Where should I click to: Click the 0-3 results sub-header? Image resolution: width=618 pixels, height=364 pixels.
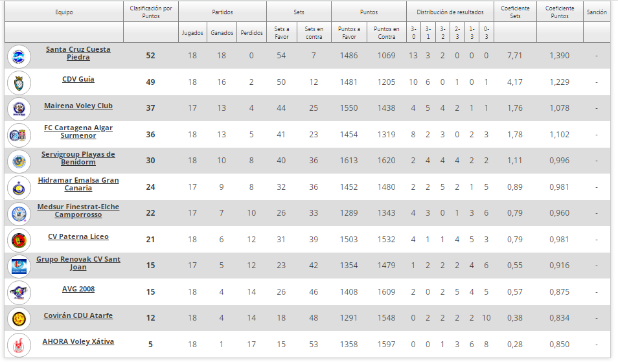pyautogui.click(x=486, y=32)
